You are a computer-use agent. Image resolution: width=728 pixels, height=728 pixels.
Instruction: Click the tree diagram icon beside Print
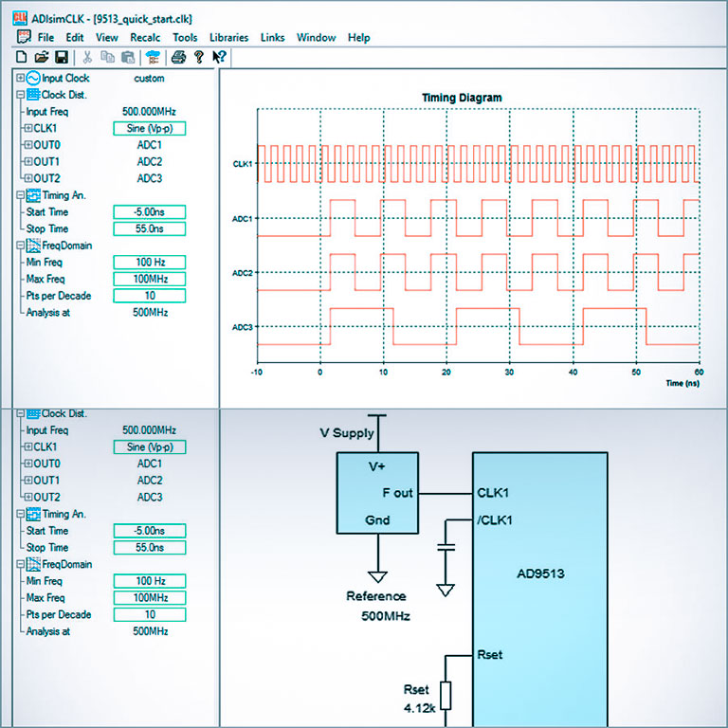pos(153,58)
